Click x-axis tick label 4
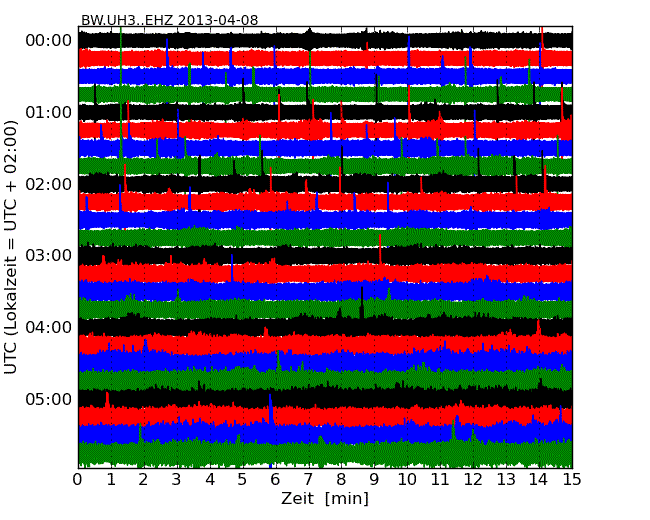The height and width of the screenshot is (520, 650). pos(210,479)
